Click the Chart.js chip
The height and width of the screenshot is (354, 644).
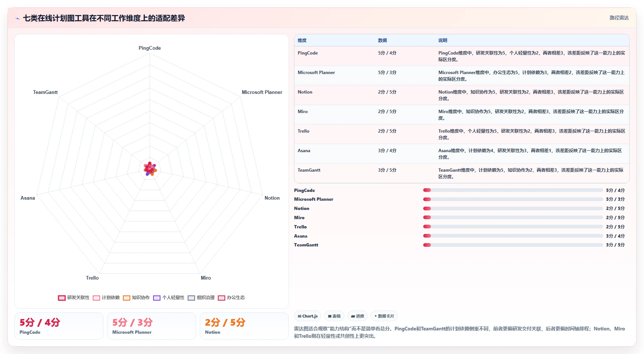tap(308, 316)
